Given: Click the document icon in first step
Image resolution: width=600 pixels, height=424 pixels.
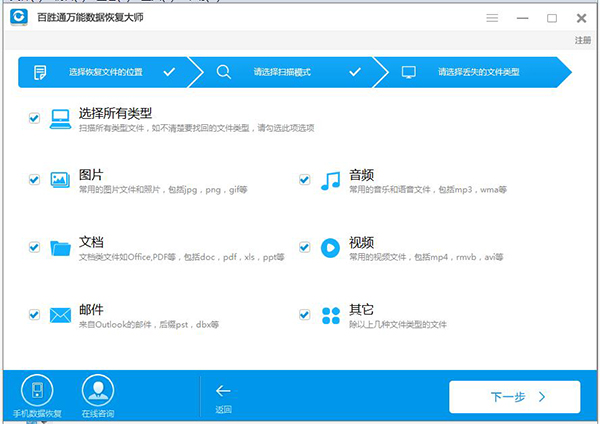Looking at the screenshot, I should click(x=40, y=72).
